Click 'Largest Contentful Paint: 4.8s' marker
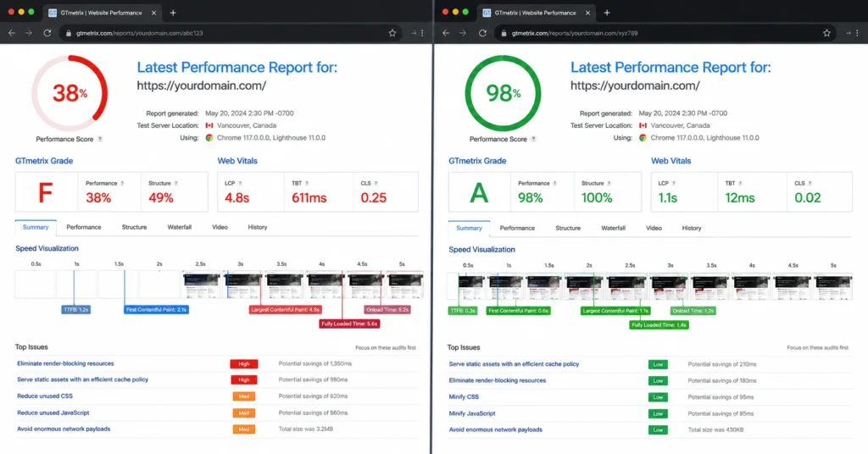The image size is (868, 454). coord(285,310)
